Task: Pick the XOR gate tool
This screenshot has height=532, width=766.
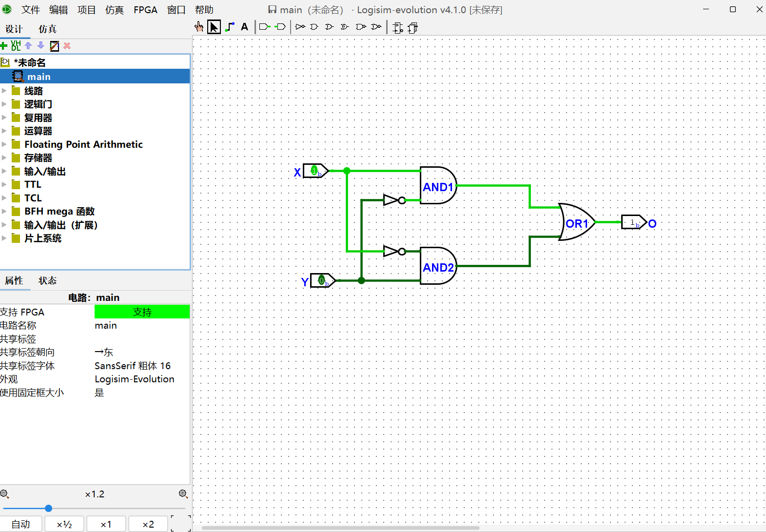Action: pyautogui.click(x=345, y=27)
